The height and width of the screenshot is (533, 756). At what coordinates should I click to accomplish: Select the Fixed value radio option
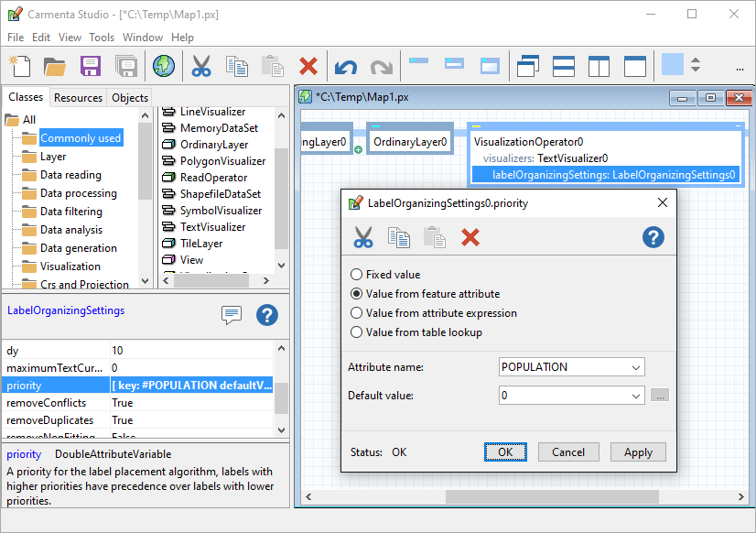[357, 275]
